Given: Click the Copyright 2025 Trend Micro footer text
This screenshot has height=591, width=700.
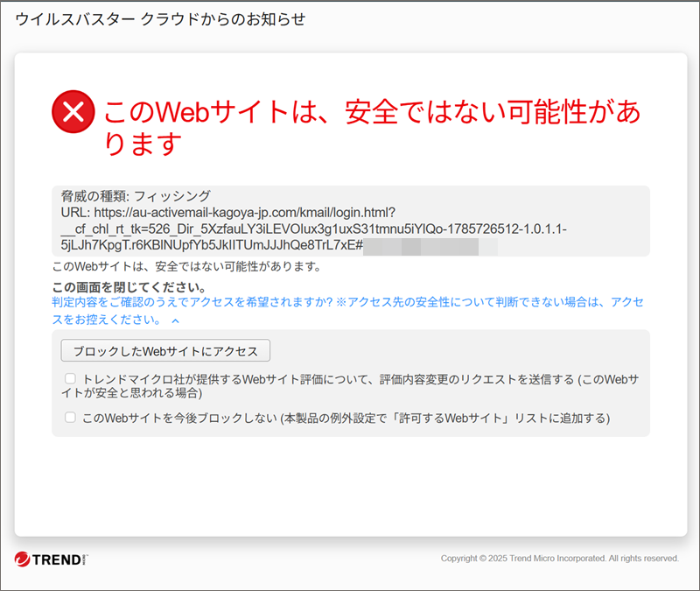Looking at the screenshot, I should tap(560, 559).
